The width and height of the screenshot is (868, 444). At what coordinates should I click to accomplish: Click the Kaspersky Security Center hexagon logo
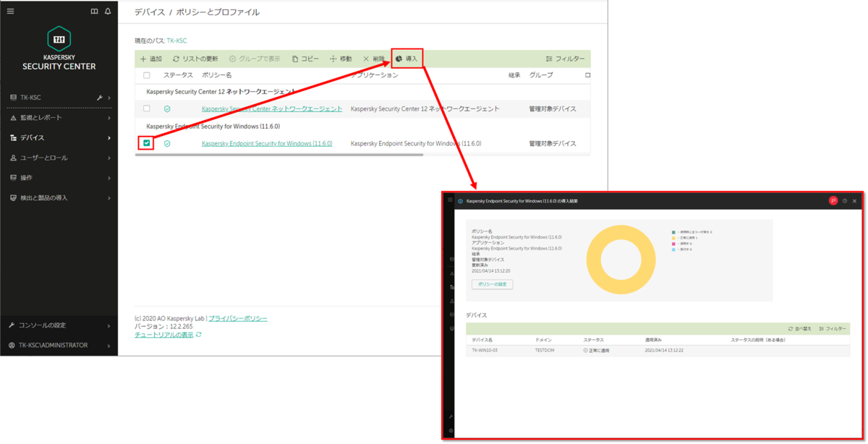point(59,38)
